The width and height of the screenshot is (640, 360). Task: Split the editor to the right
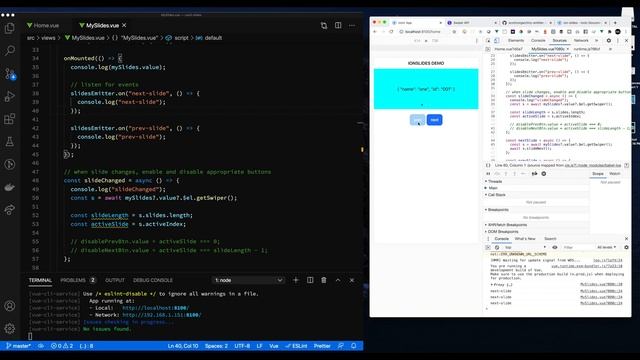pyautogui.click(x=338, y=25)
